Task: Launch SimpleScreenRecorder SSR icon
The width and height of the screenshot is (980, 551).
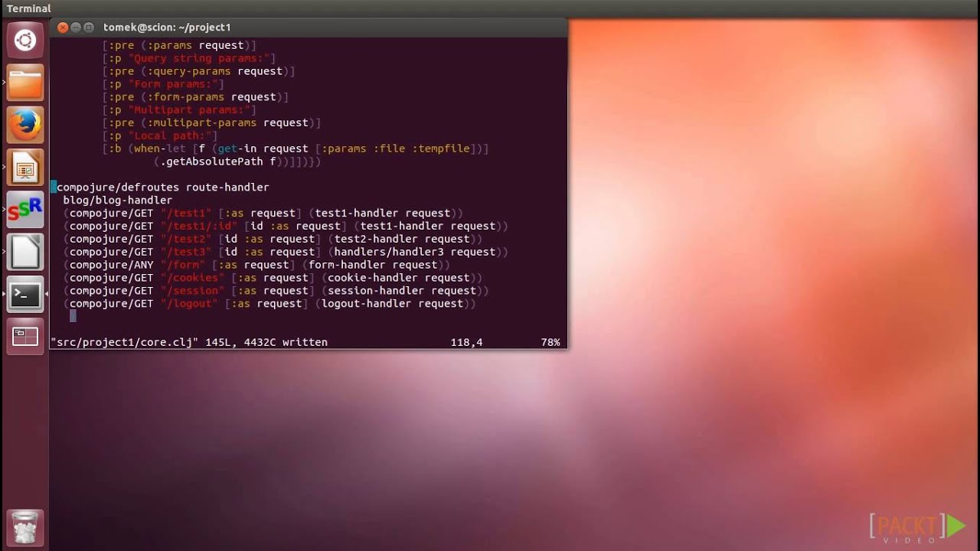Action: pos(24,210)
